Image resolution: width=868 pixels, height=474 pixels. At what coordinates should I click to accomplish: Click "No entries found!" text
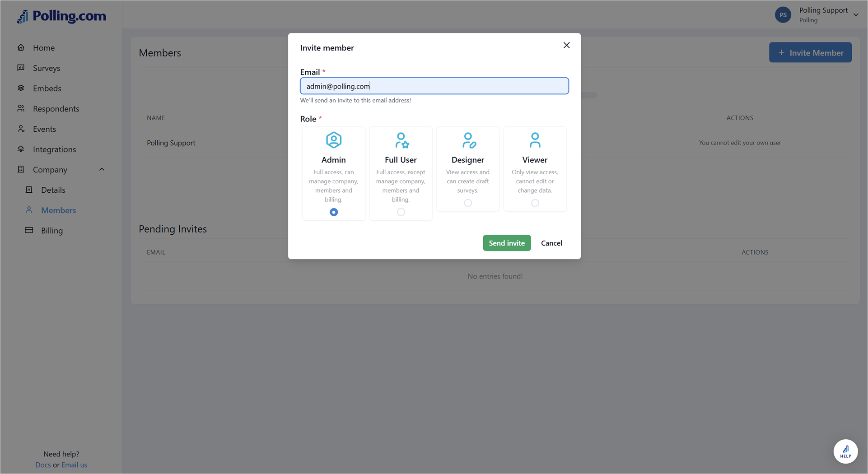pyautogui.click(x=495, y=276)
